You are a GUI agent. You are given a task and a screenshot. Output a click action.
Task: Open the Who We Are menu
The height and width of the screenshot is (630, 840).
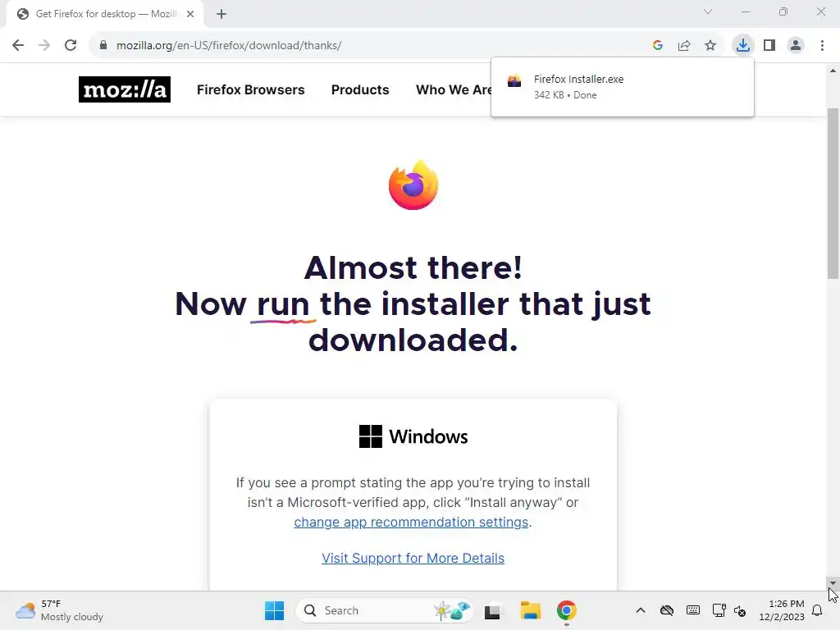pyautogui.click(x=454, y=89)
